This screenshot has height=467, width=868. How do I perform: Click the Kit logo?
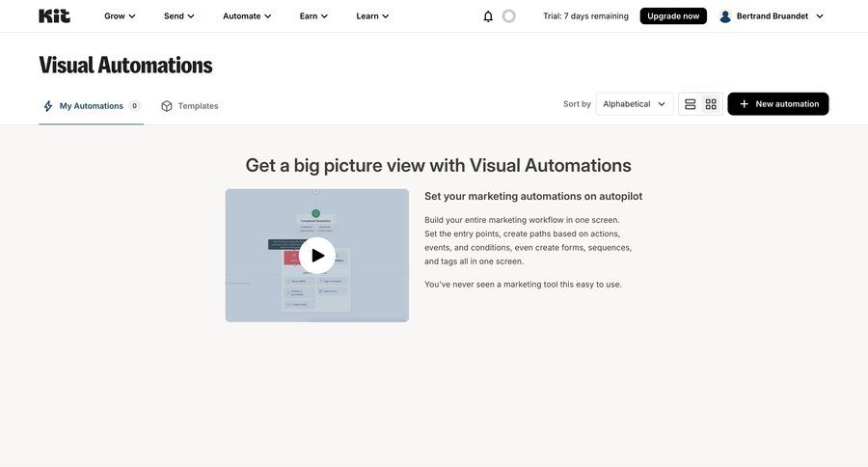point(54,16)
